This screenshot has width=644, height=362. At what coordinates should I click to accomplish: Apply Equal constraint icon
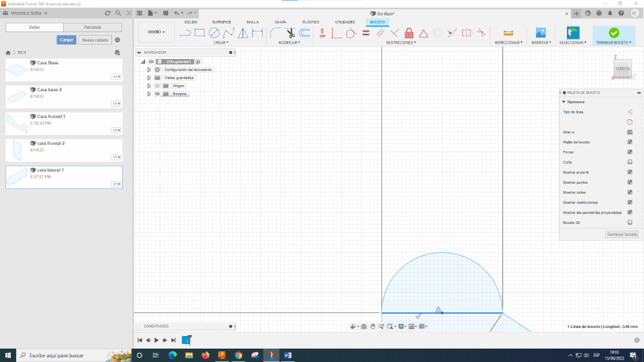pos(366,33)
